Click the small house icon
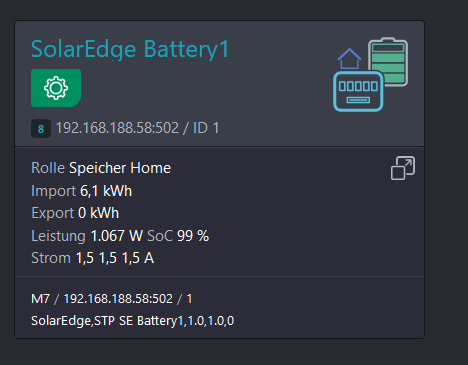Screen dimensions: 468x365 point(349,59)
